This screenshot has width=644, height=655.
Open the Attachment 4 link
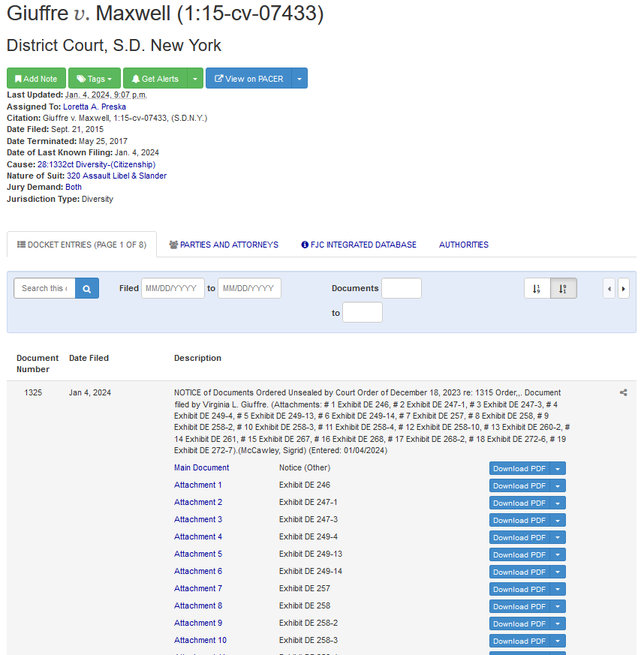point(198,536)
